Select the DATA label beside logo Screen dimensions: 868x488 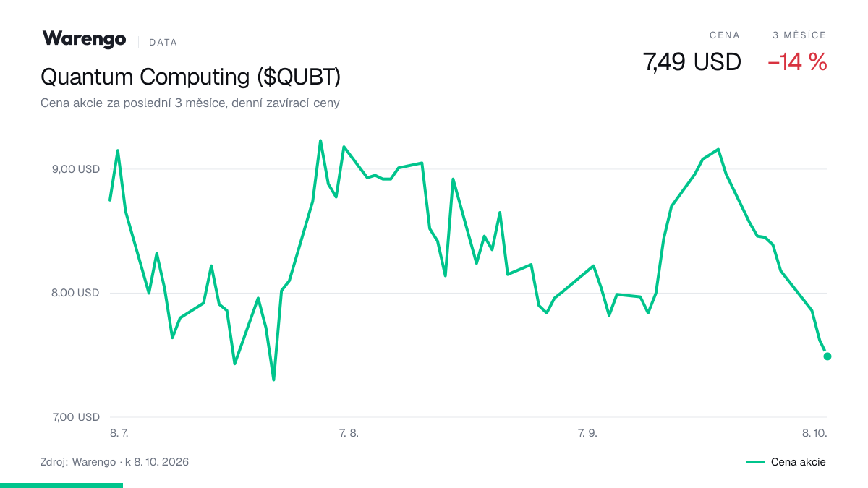[x=163, y=43]
